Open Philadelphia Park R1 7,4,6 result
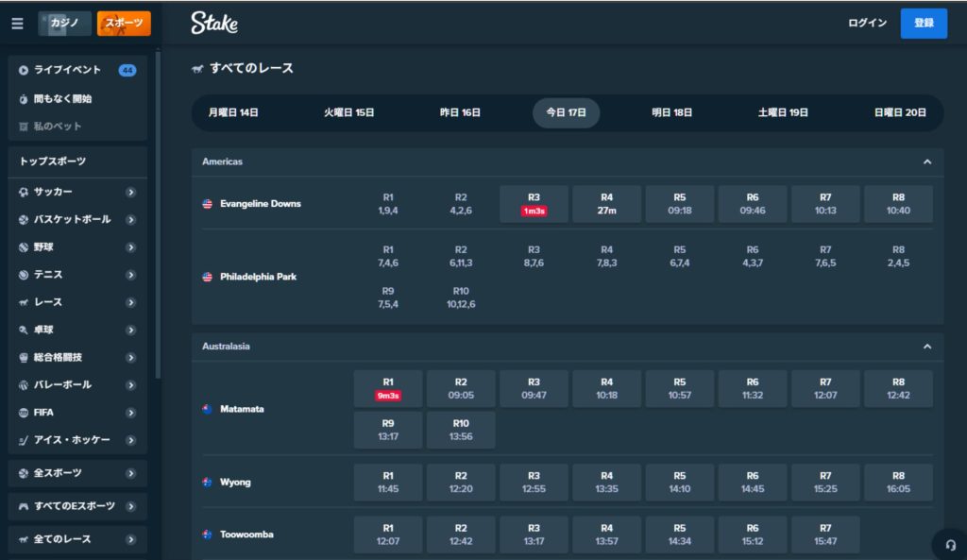The width and height of the screenshot is (967, 560). [x=388, y=256]
